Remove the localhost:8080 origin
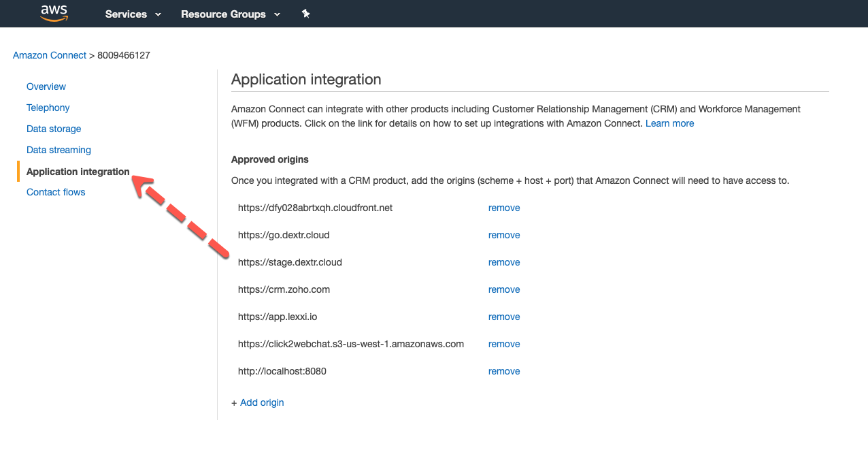Viewport: 868px width, 463px height. tap(504, 371)
